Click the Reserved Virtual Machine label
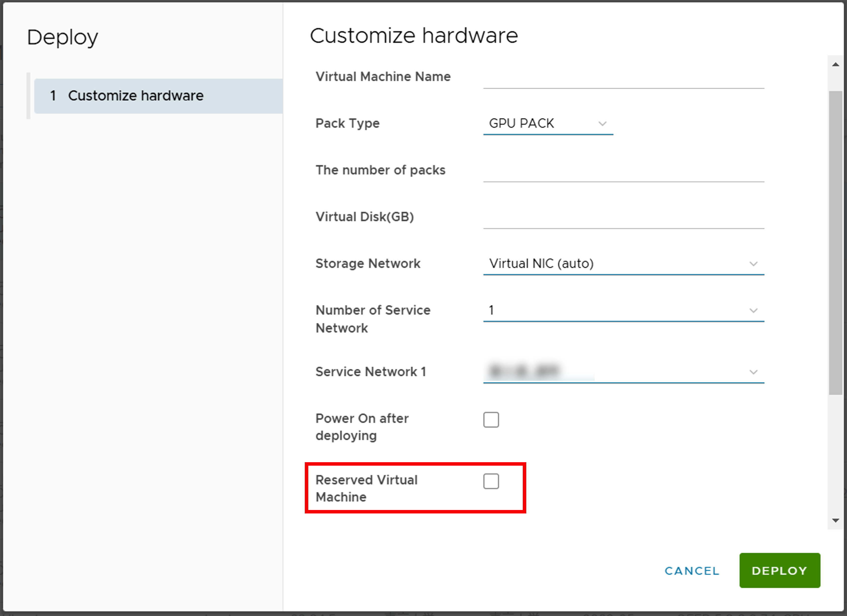This screenshot has width=847, height=616. [x=366, y=488]
